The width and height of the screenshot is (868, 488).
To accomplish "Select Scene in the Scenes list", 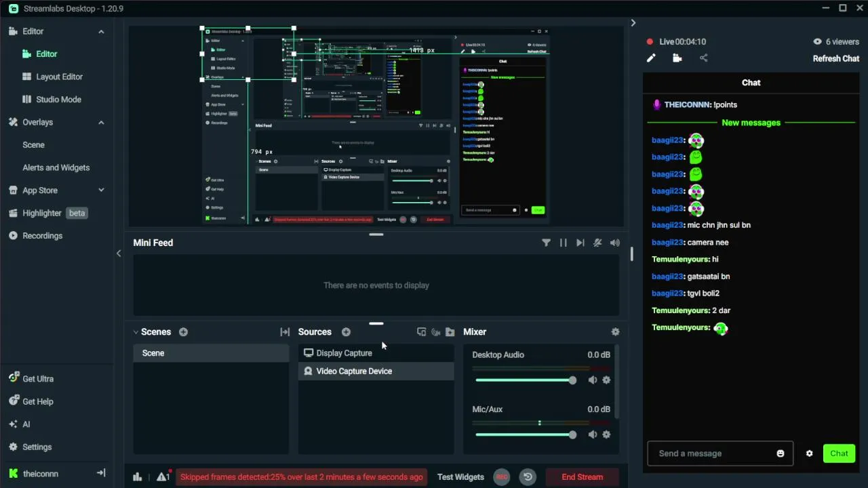I will pyautogui.click(x=211, y=353).
